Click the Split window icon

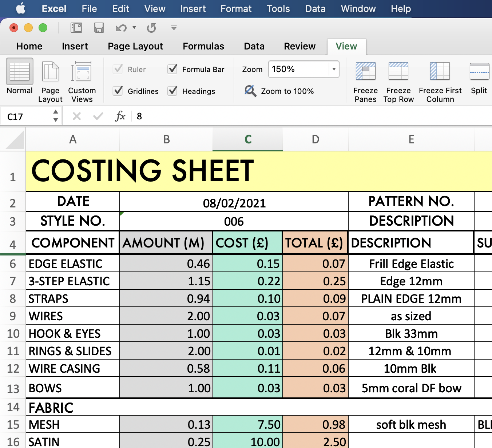(479, 71)
